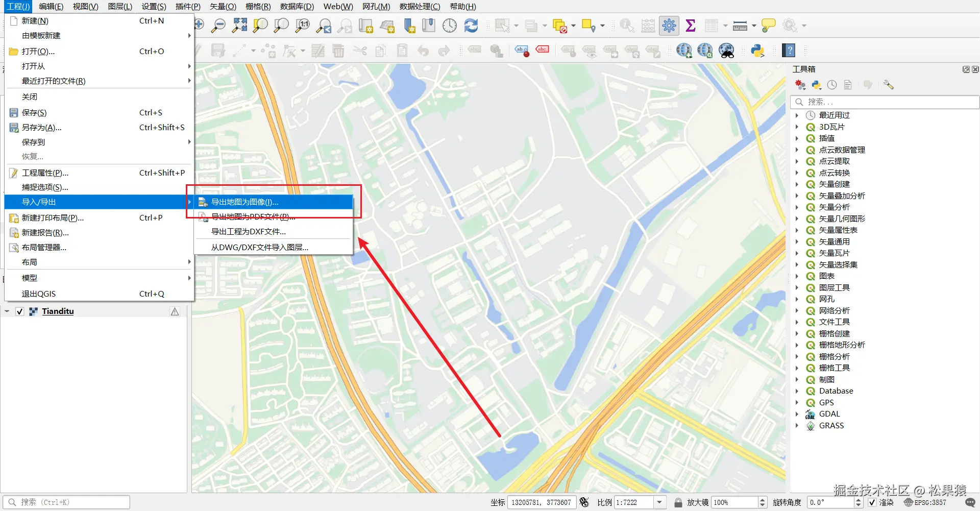This screenshot has width=980, height=511.
Task: Collapse the Tianditu layer tree node
Action: [x=7, y=311]
